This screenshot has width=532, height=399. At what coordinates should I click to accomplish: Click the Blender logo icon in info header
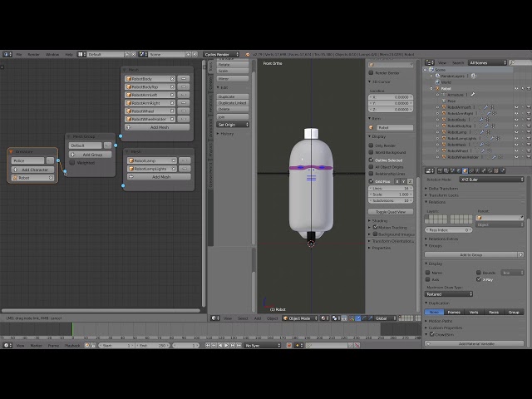[x=248, y=54]
